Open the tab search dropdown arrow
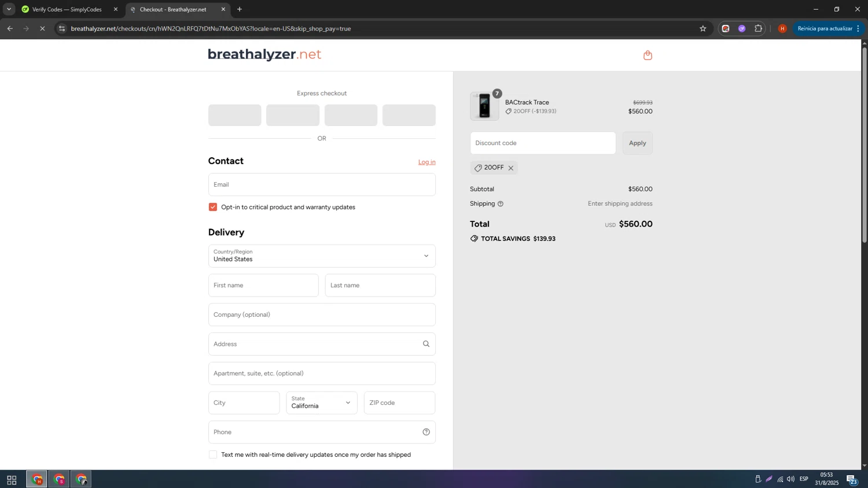The height and width of the screenshot is (488, 868). point(9,9)
